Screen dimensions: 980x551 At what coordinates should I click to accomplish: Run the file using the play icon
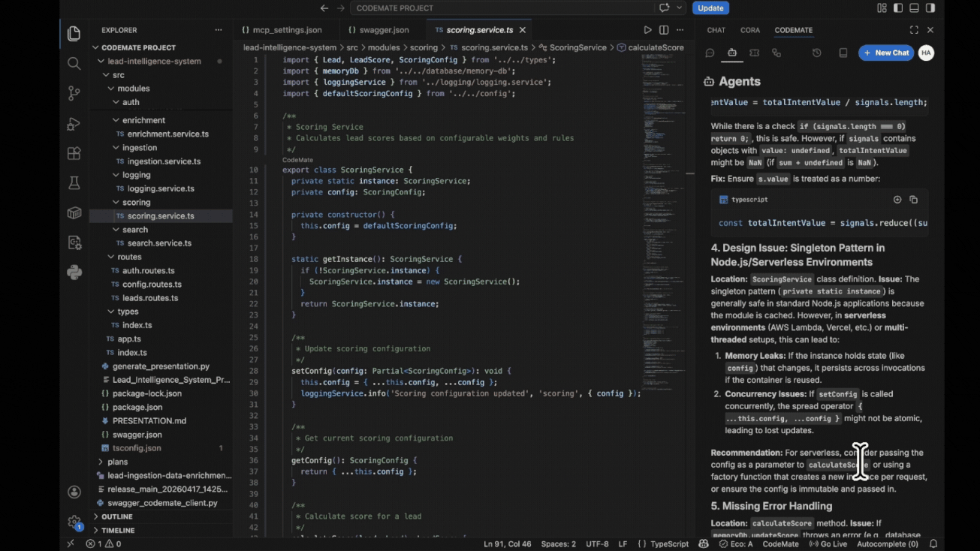(x=647, y=30)
